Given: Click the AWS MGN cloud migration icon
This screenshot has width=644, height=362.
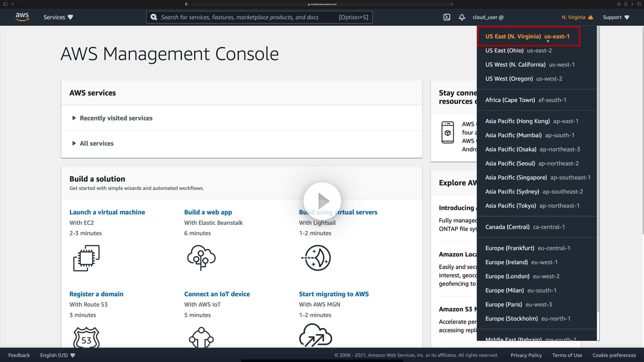Looking at the screenshot, I should pos(316,335).
